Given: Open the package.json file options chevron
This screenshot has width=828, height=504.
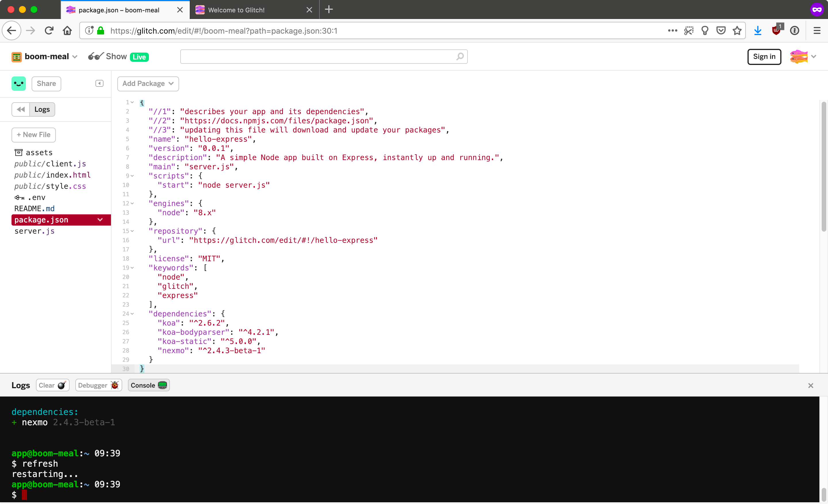Looking at the screenshot, I should pyautogui.click(x=100, y=220).
